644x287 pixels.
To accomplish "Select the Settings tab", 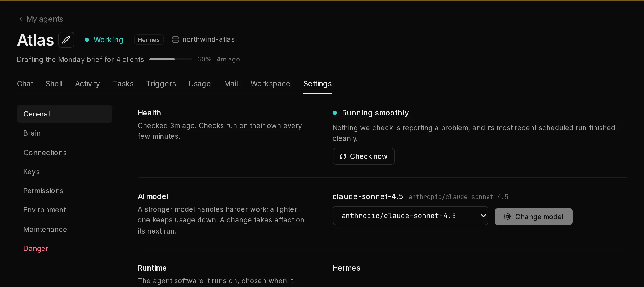I will pyautogui.click(x=317, y=84).
